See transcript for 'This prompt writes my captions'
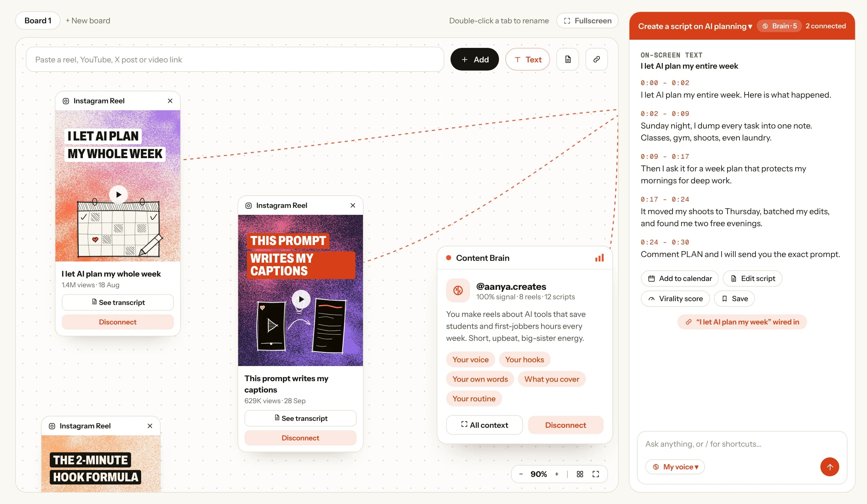This screenshot has width=867, height=504. tap(300, 418)
